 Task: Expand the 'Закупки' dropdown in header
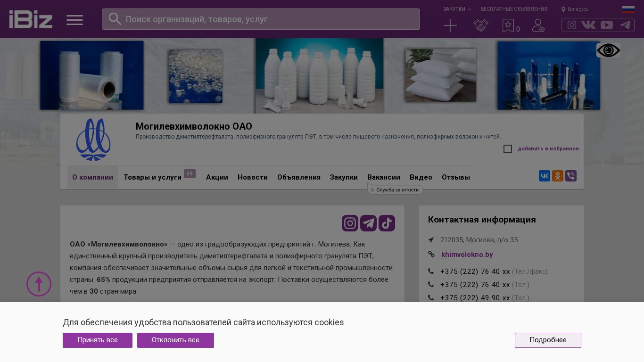[x=457, y=9]
